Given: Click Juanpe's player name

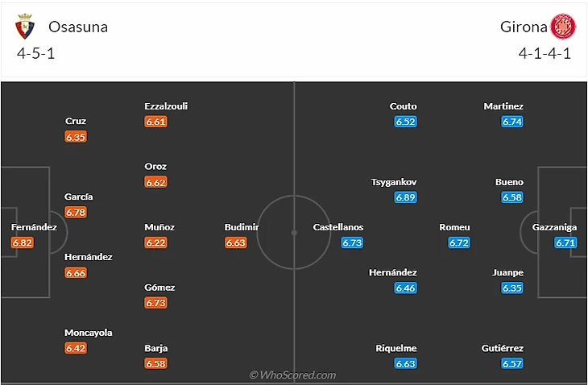Looking at the screenshot, I should [x=507, y=272].
